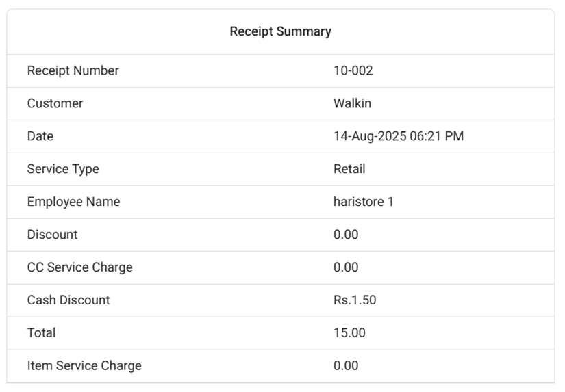Select the Rs.1.50 cash discount value
Screen dimensions: 565x392
pos(355,300)
